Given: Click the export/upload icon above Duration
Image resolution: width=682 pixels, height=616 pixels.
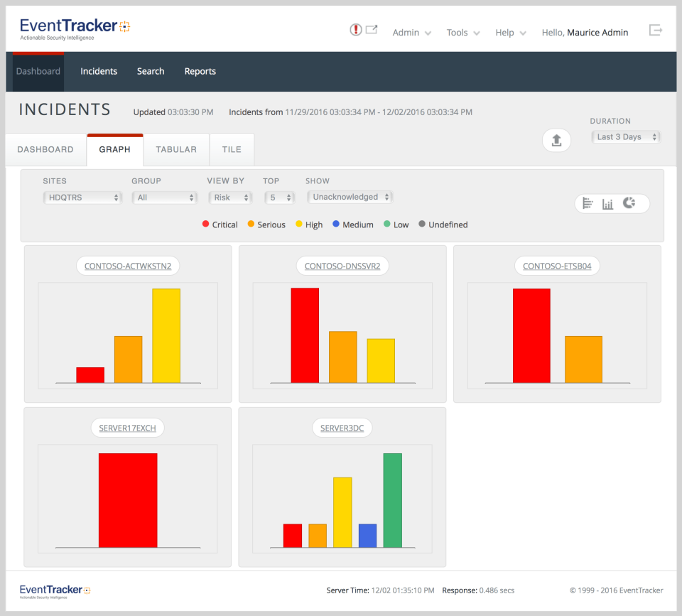Looking at the screenshot, I should (x=556, y=140).
